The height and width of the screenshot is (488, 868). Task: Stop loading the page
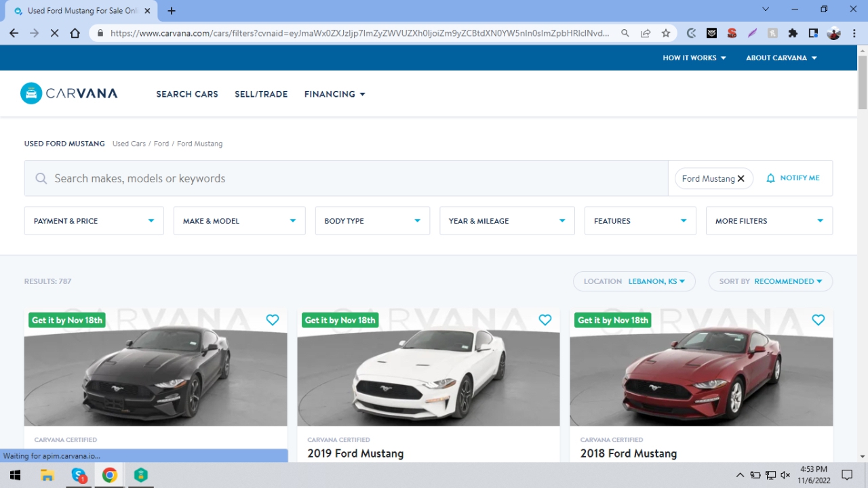[x=55, y=33]
